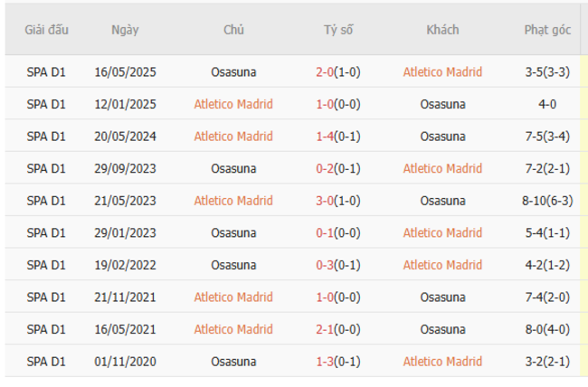Screen dimensions: 588x387
Task: Select Osasuna home team in 29/09/2023 row
Action: (233, 168)
